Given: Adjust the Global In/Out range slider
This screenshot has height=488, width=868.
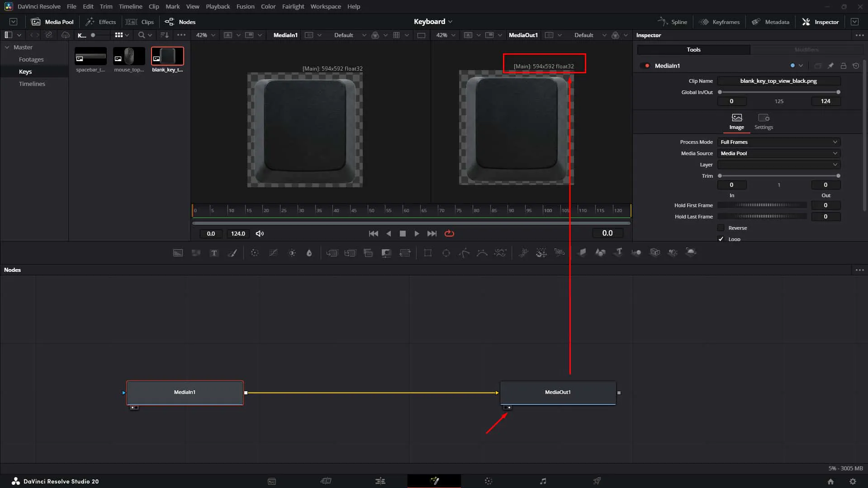Looking at the screenshot, I should coord(779,92).
